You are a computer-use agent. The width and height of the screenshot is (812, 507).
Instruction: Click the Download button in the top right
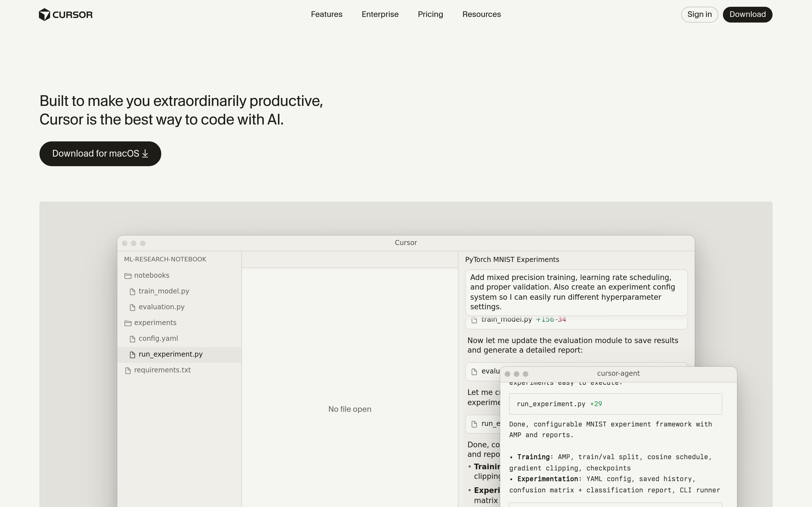click(x=748, y=14)
